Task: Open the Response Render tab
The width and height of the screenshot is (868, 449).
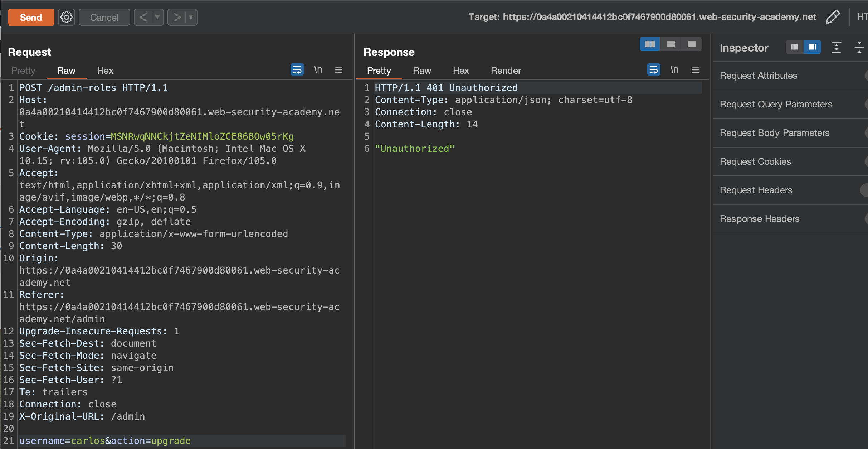Action: click(506, 71)
